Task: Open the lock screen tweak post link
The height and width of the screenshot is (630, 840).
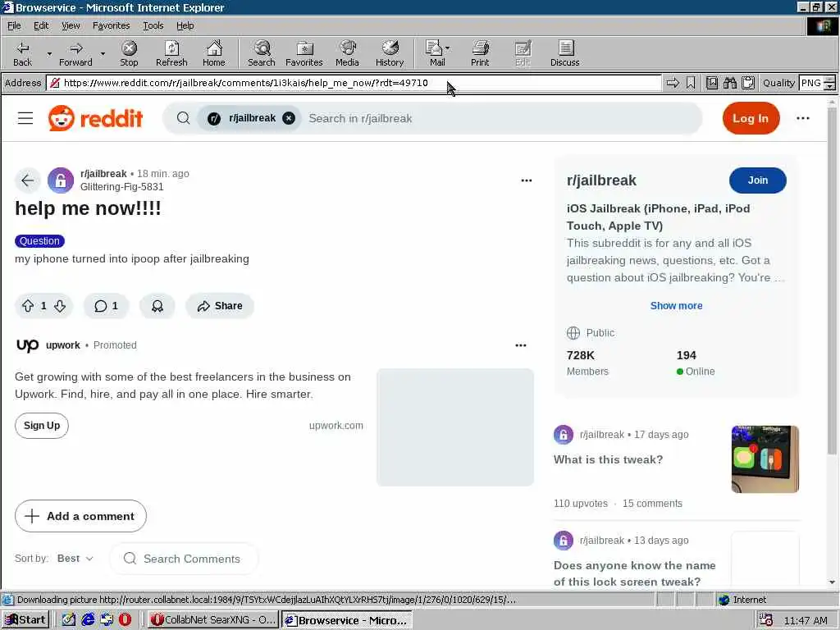Action: coord(634,573)
